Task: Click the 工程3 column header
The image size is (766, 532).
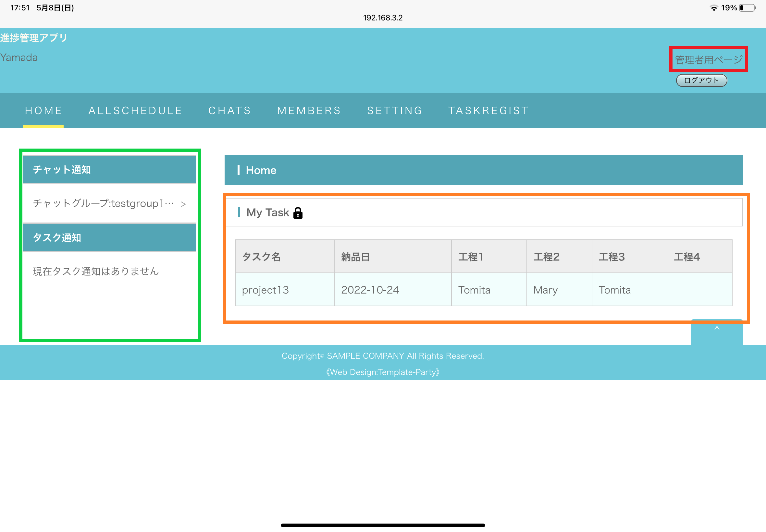Action: (629, 257)
